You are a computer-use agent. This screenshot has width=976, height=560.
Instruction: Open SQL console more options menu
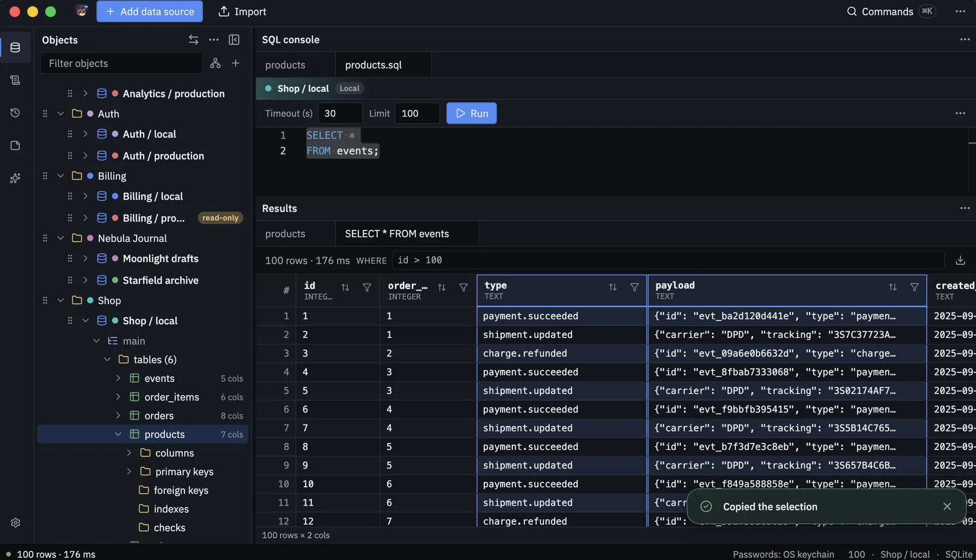(x=965, y=40)
